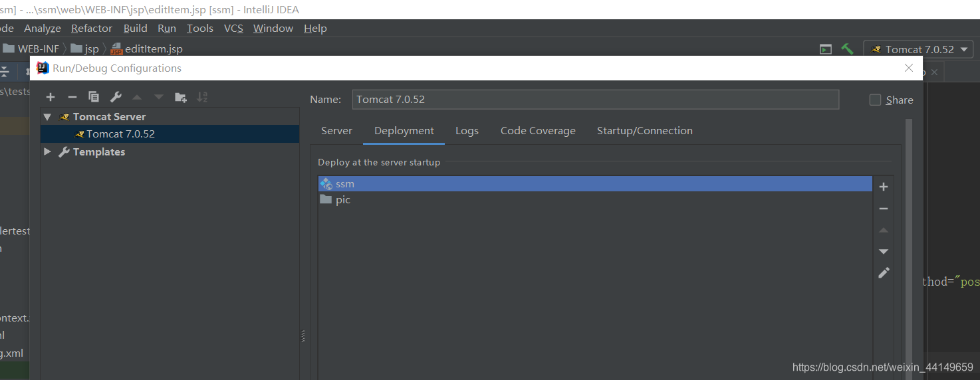Switch to the Code Coverage tab

pos(538,131)
